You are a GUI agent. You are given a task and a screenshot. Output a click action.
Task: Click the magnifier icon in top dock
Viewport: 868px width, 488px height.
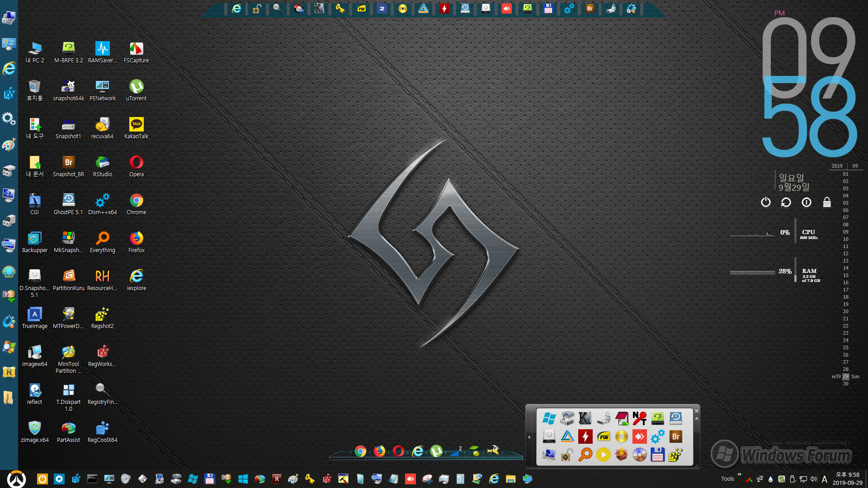(x=278, y=9)
